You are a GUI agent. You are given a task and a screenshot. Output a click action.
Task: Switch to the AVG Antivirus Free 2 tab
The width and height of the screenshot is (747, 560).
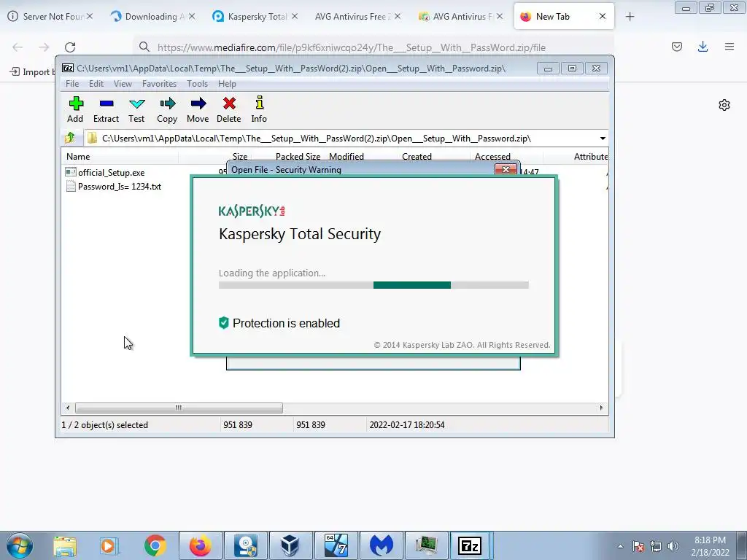(357, 17)
